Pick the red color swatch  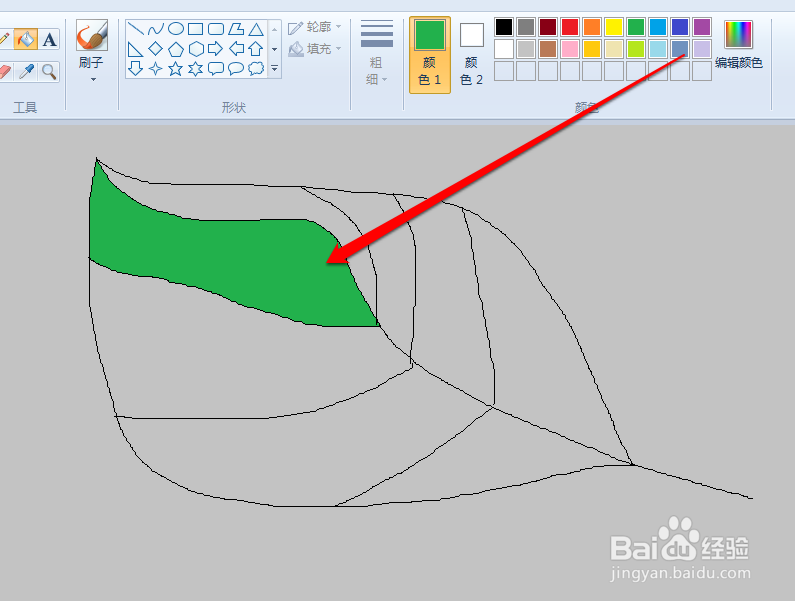[570, 27]
